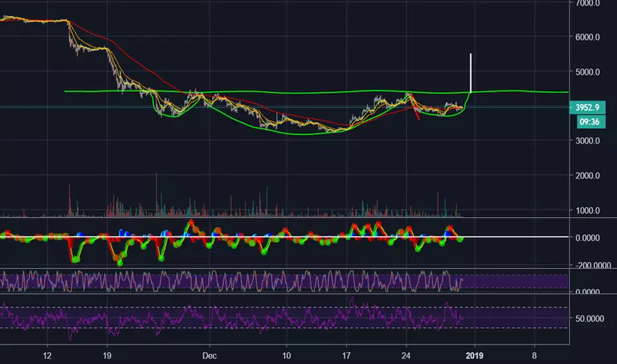
Task: Click the Dec label on time axis
Action: (209, 356)
